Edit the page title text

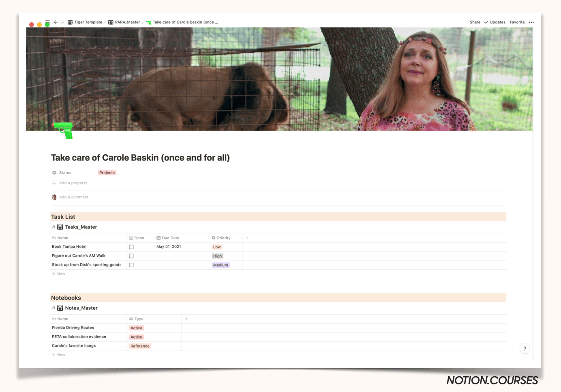tap(140, 158)
